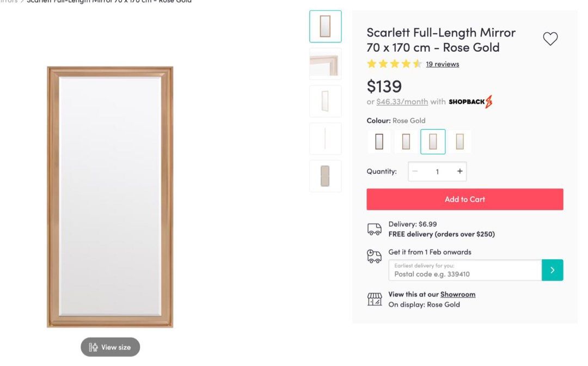Viewport: 588px width, 366px height.
Task: Select the corner-detail thumbnail of the frame
Action: point(325,64)
